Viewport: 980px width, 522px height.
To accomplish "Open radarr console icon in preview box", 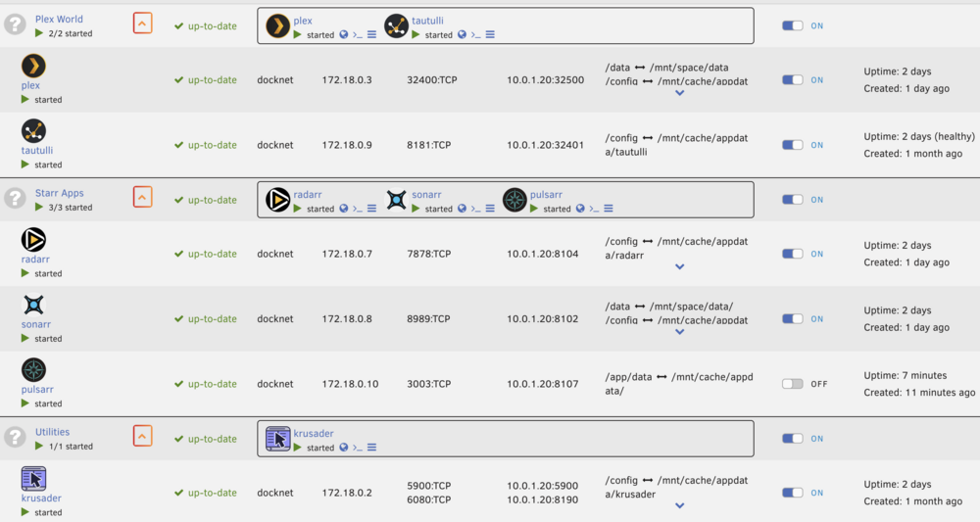I will pyautogui.click(x=358, y=209).
